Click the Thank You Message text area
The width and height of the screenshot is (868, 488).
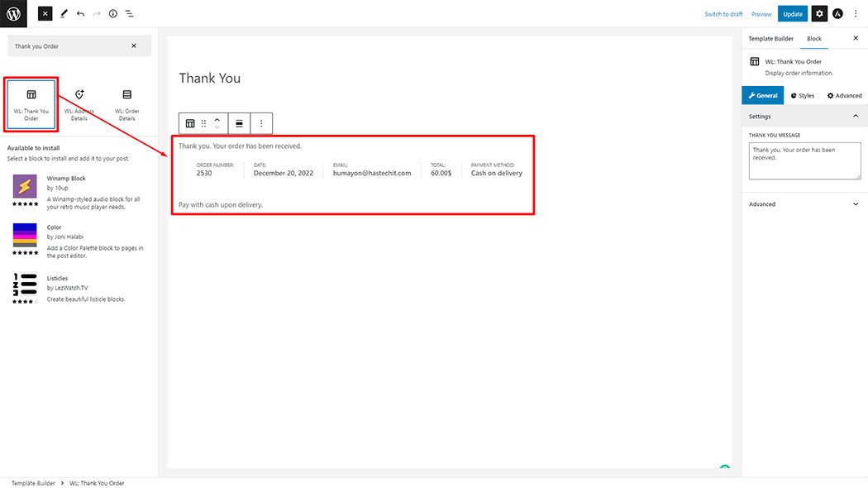tap(804, 161)
